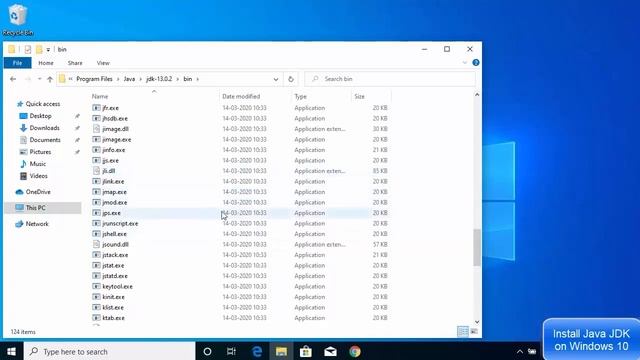640x360 pixels.
Task: Open the Customize Quick Access Toolbar dropdown
Action: (x=48, y=50)
